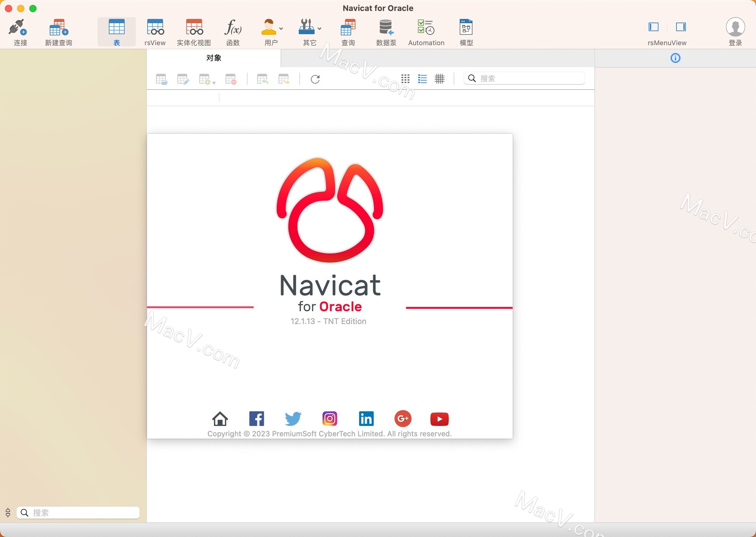Expand the new table dropdown arrow

[x=214, y=83]
